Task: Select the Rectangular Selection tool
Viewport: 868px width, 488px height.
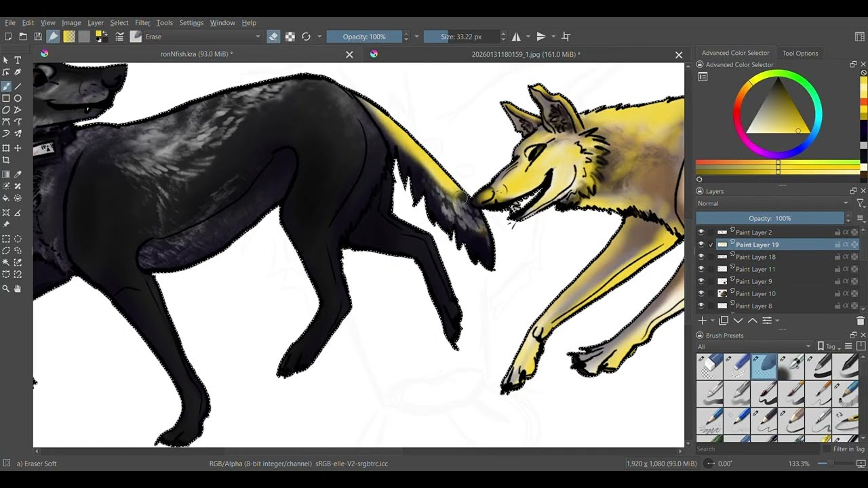Action: coord(6,239)
